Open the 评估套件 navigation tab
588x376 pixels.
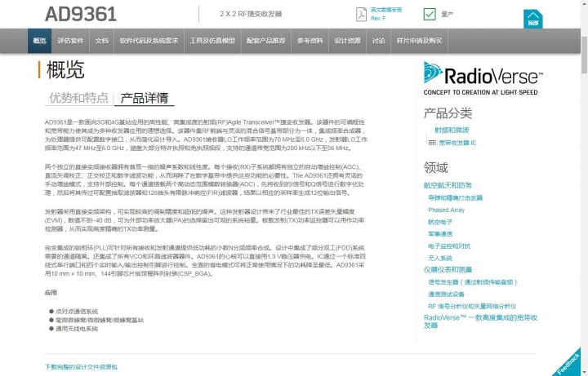pos(70,41)
